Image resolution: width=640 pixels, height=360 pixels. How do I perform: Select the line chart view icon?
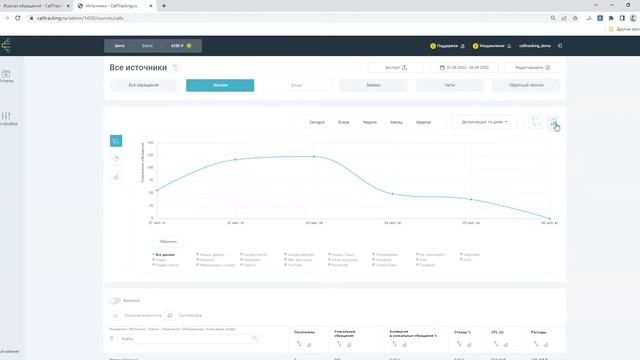[116, 141]
